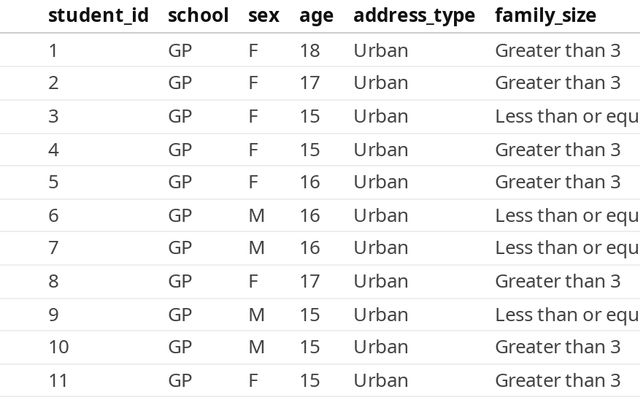Select student_id cell with value 1
This screenshot has width=640, height=400.
[53, 51]
